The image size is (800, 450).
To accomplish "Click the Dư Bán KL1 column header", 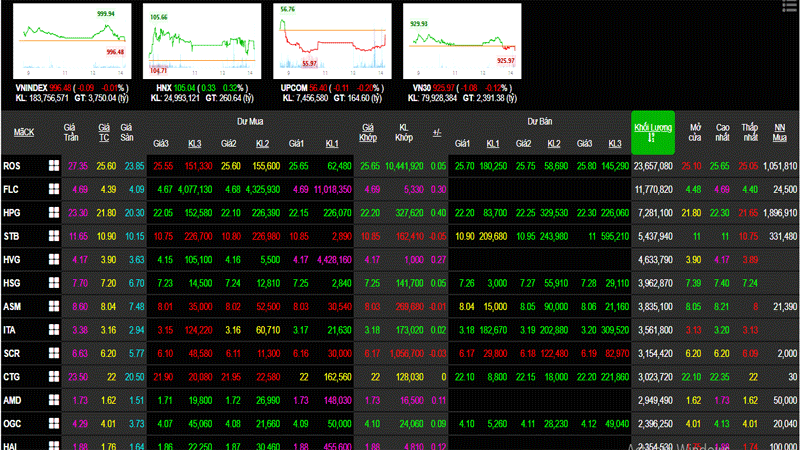I will [x=493, y=144].
